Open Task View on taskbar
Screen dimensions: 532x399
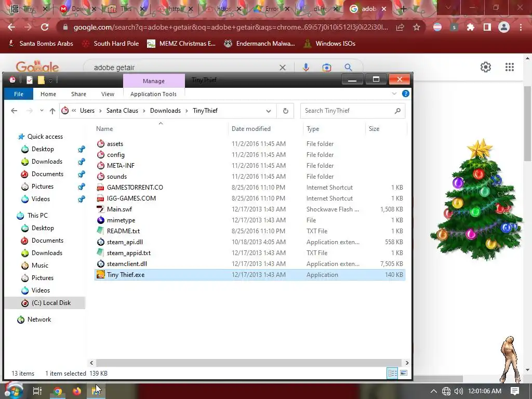(x=37, y=391)
